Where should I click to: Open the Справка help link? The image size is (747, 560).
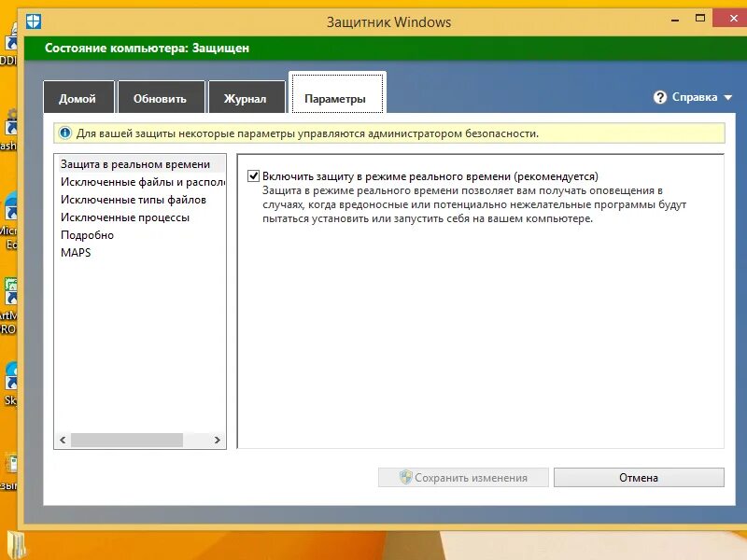tap(694, 97)
